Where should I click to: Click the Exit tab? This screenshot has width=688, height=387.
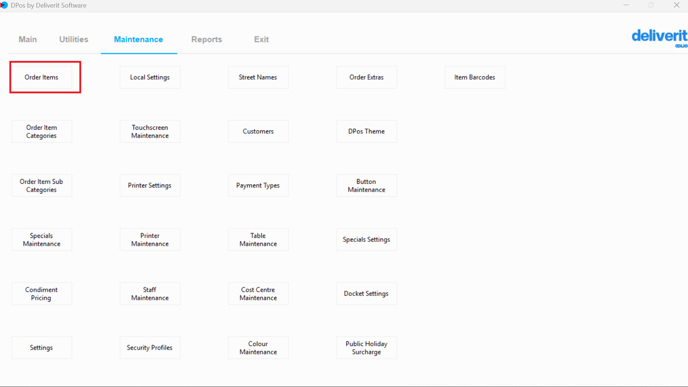point(262,39)
